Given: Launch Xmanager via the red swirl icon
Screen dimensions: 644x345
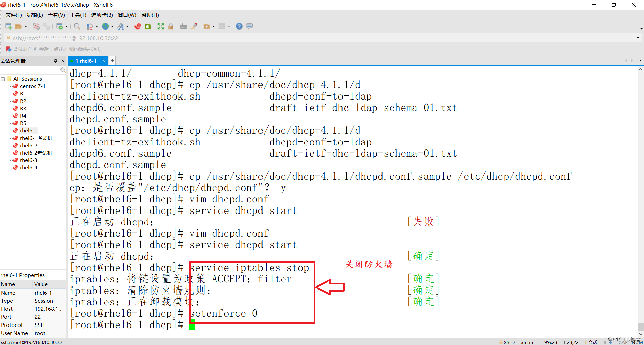Looking at the screenshot, I should [x=138, y=26].
